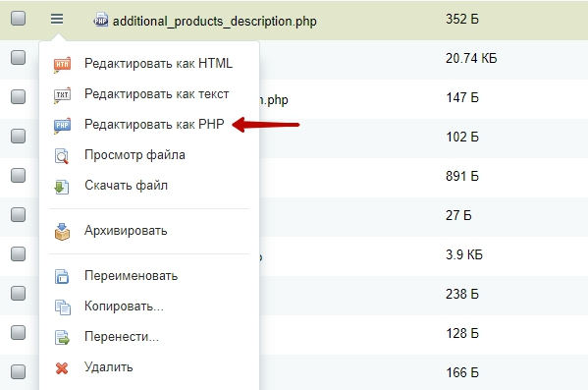Click the TXT edit icon in menu
Screen dimensions: 588x390
click(x=62, y=95)
